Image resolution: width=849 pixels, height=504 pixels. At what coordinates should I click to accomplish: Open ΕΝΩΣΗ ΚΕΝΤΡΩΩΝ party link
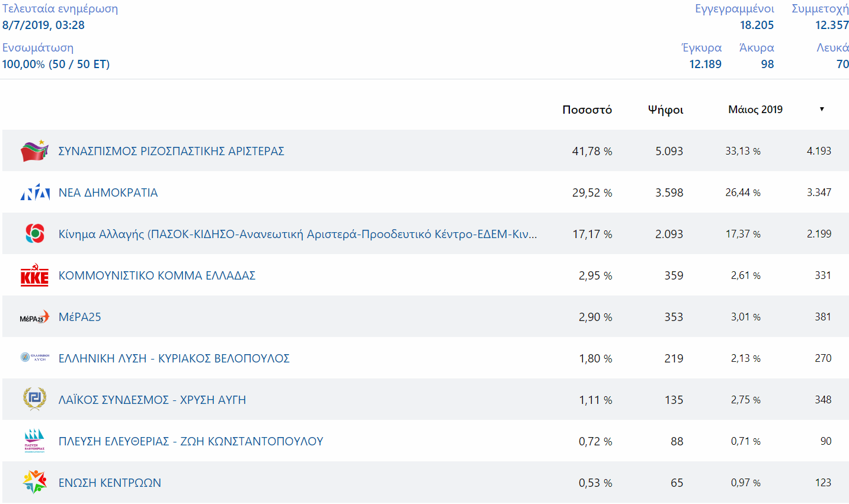coord(110,483)
